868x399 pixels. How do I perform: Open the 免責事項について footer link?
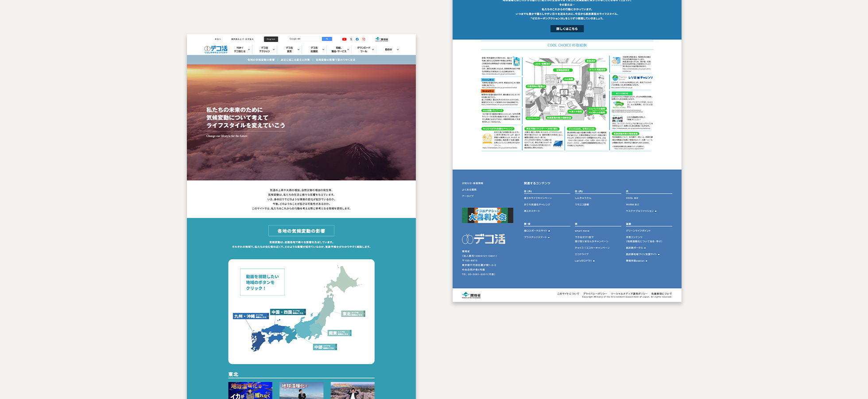click(x=662, y=294)
